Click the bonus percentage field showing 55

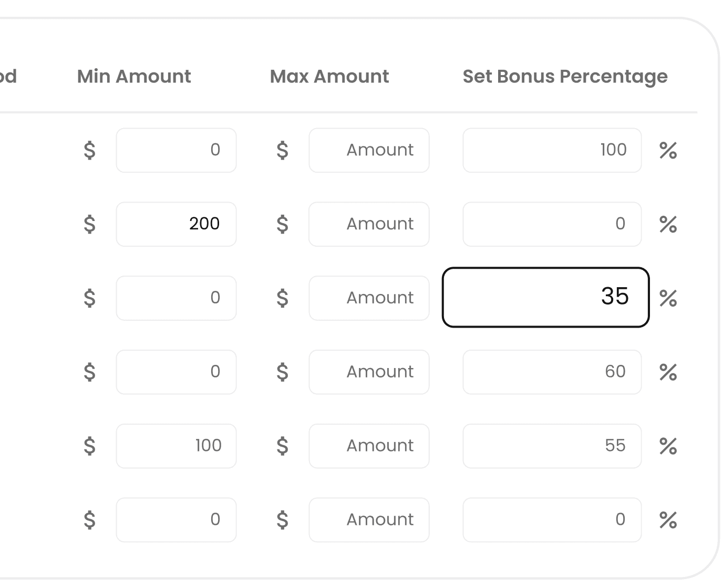click(x=552, y=446)
